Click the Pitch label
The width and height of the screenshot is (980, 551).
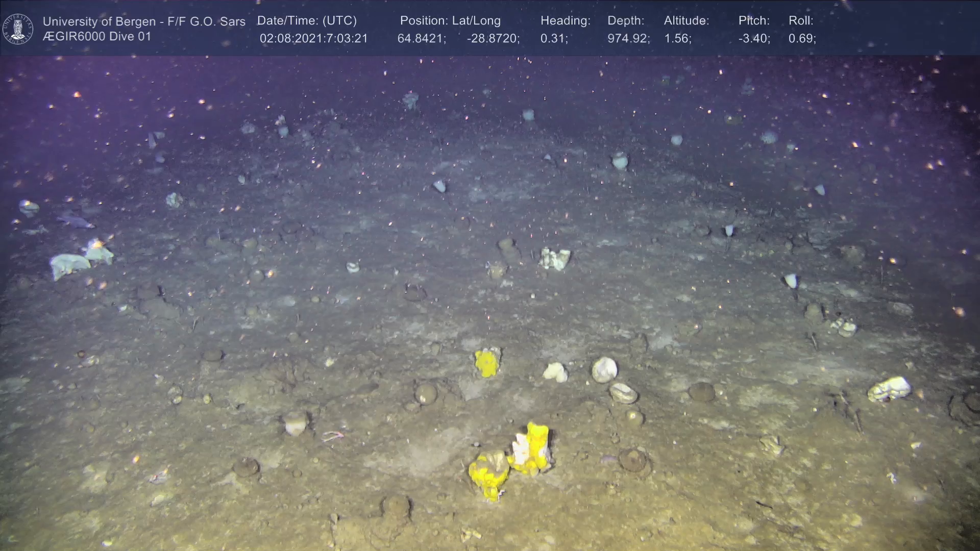click(754, 21)
